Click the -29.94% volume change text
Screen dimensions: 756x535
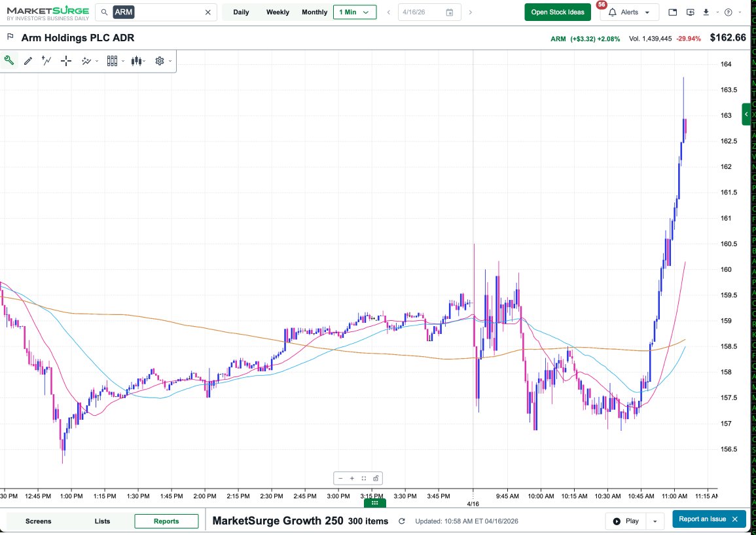689,39
